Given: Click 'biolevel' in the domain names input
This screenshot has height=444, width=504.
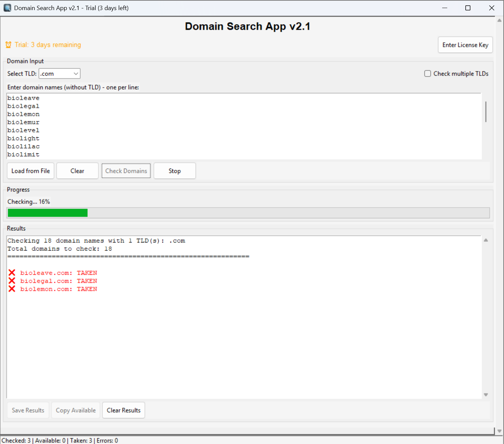Looking at the screenshot, I should click(24, 130).
